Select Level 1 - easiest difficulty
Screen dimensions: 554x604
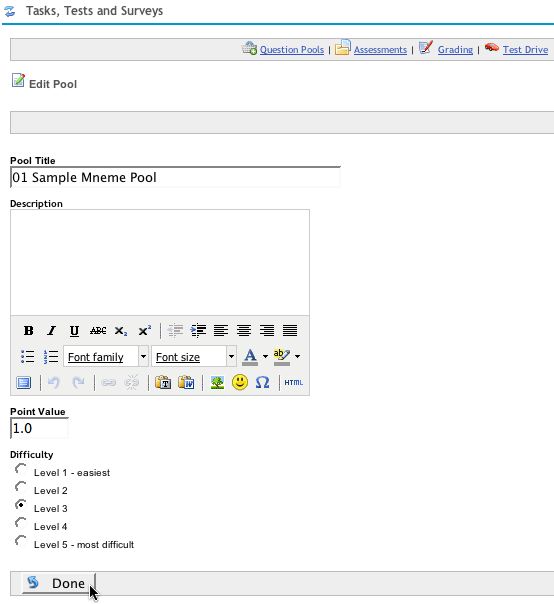(x=20, y=470)
